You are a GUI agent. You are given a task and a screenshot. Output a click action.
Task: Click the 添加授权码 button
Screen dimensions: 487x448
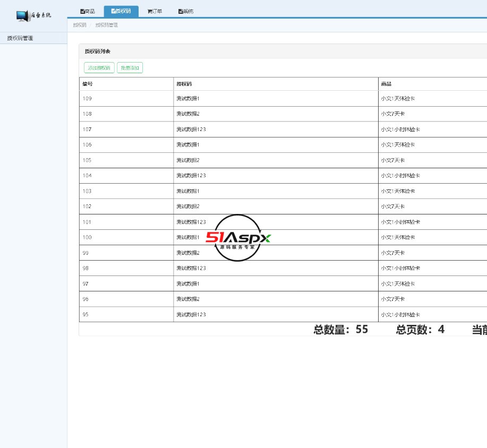click(x=99, y=68)
